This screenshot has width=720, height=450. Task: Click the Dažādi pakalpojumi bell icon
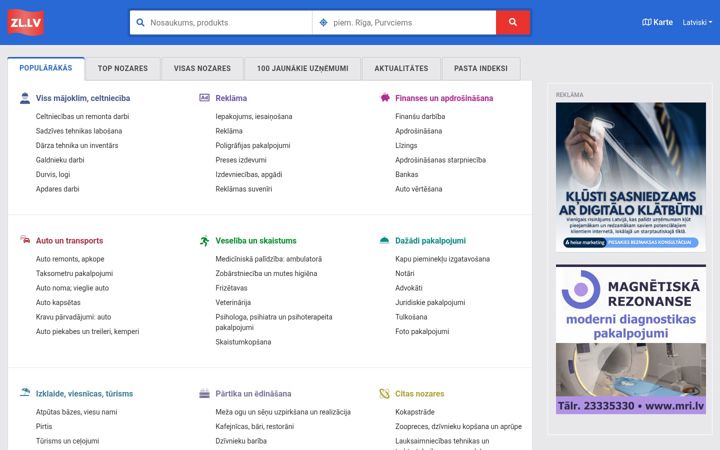click(x=384, y=240)
